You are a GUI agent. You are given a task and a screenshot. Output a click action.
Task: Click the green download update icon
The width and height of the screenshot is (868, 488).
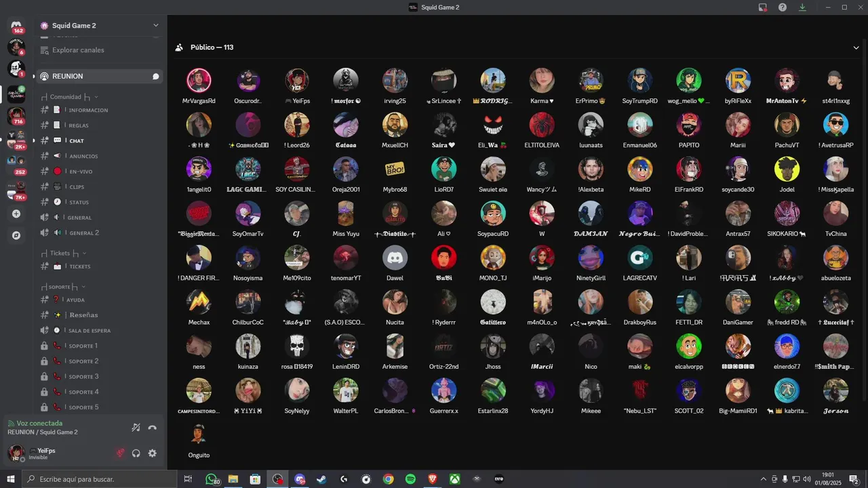click(802, 7)
